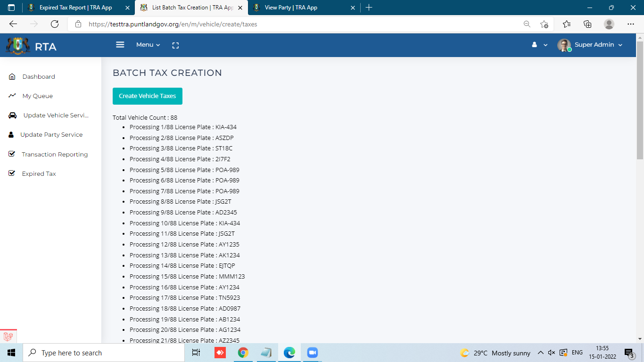Screen dimensions: 644x362
Task: Click My Queue chart icon
Action: pyautogui.click(x=12, y=96)
